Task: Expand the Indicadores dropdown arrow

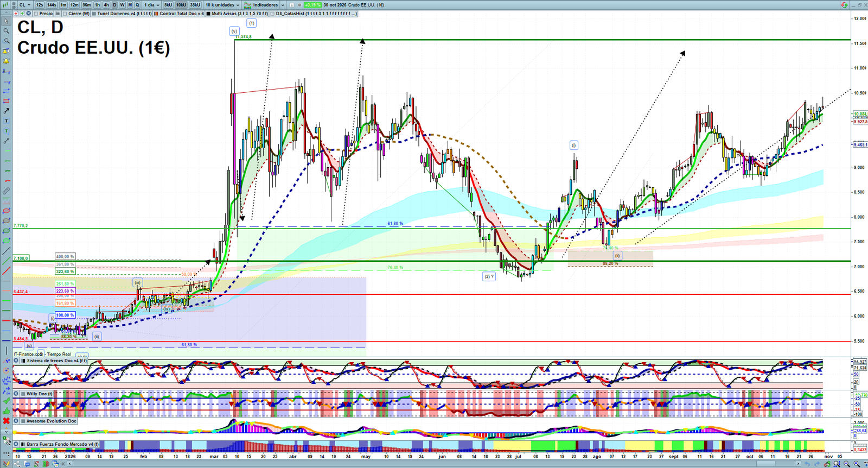Action: [x=283, y=5]
